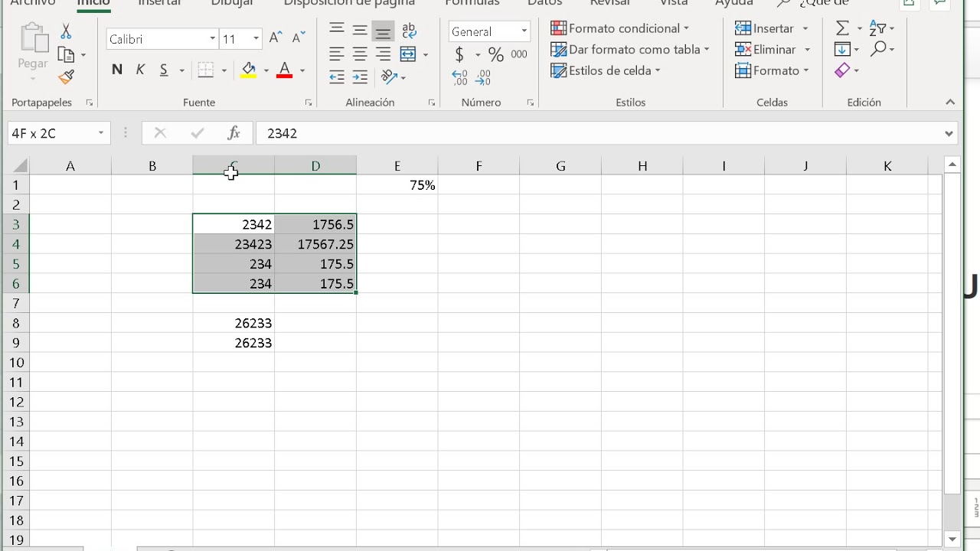Toggle italic (K) formatting

pos(140,70)
